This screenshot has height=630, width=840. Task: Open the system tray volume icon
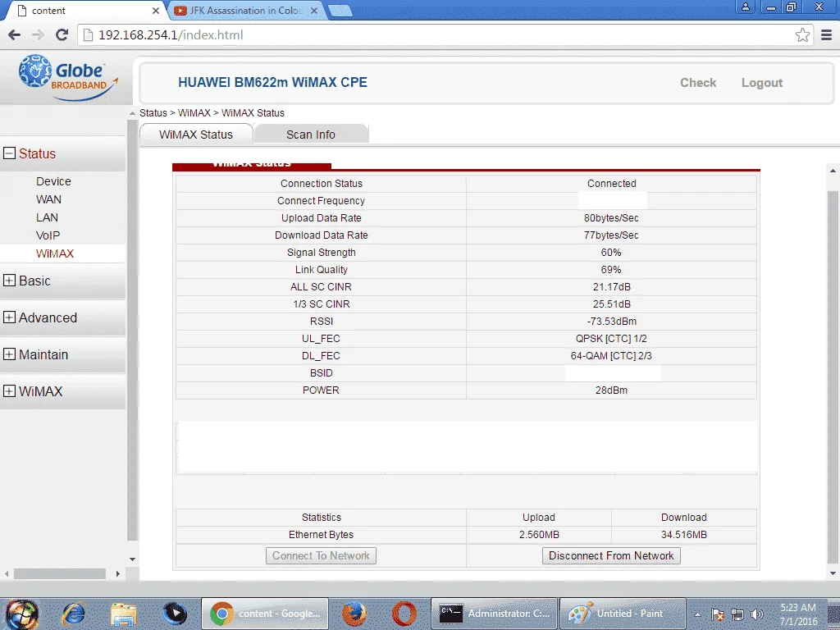point(756,614)
